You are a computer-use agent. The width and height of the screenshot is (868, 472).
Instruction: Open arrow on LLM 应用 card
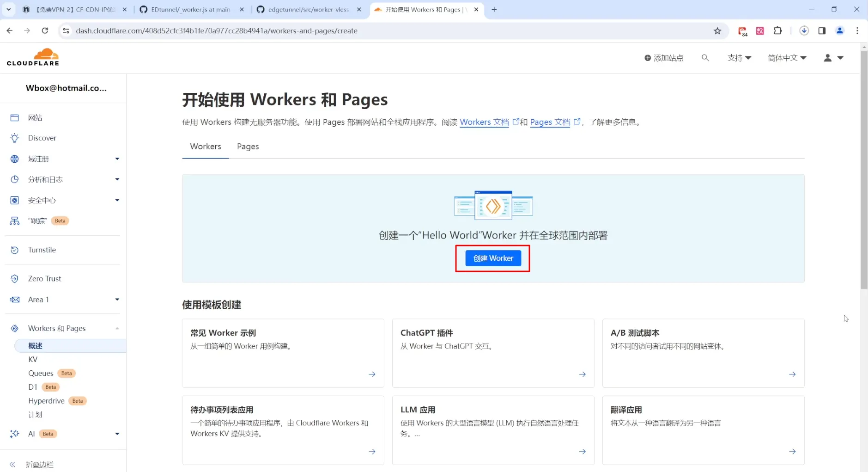[x=582, y=452]
